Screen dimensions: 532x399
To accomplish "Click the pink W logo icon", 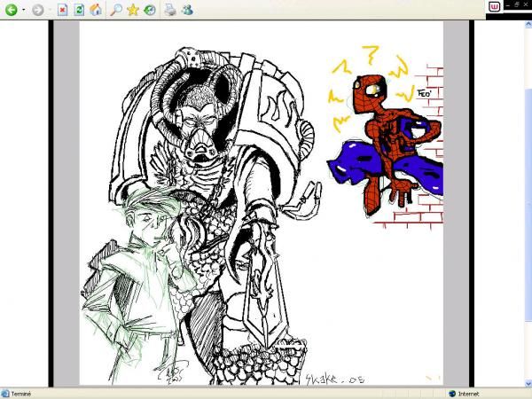I will pos(495,6).
